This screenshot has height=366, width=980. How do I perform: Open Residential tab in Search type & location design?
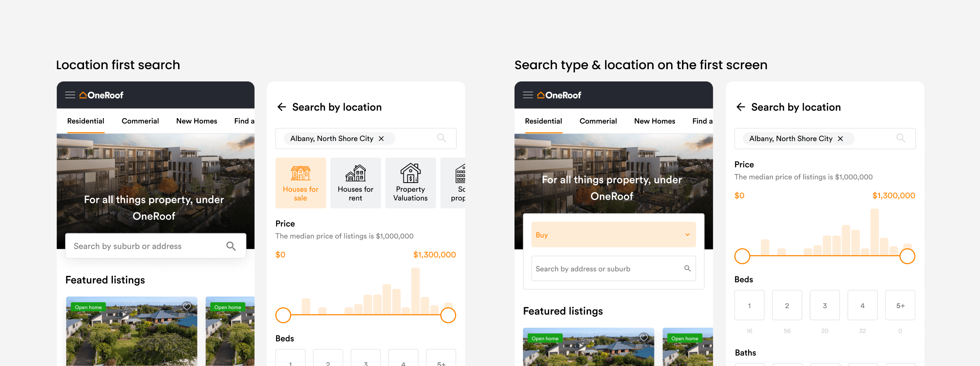pos(543,121)
